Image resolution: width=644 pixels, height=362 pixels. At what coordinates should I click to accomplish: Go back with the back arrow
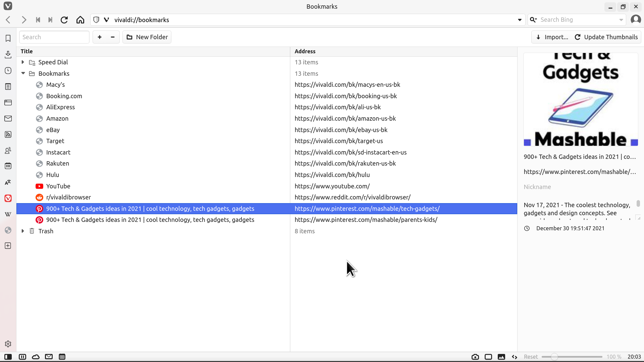coord(8,20)
